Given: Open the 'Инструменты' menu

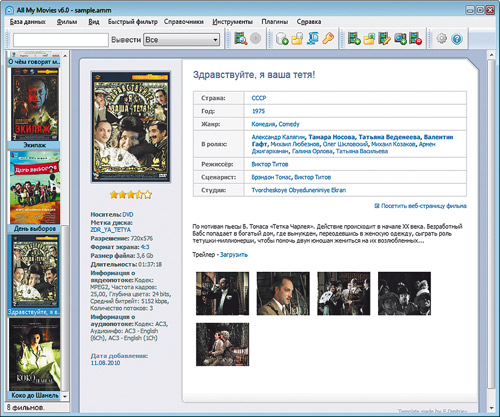Looking at the screenshot, I should tap(233, 22).
